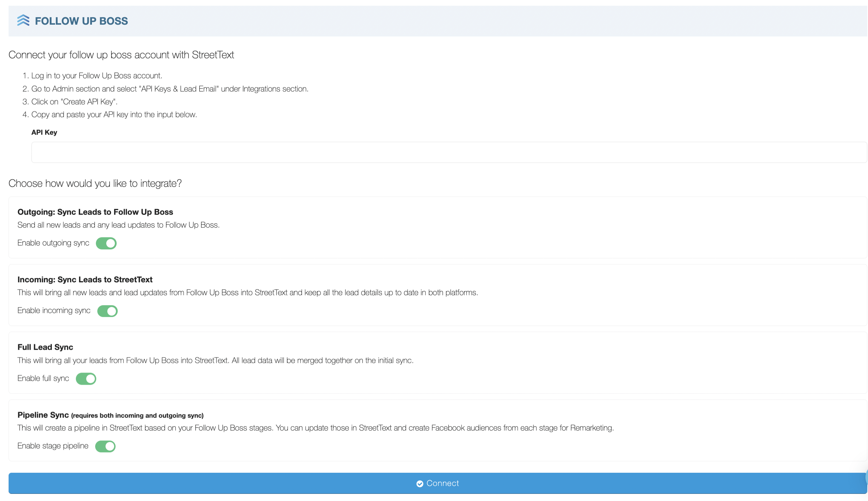Click the 'Enable incoming sync' label
This screenshot has width=868, height=501.
(54, 311)
